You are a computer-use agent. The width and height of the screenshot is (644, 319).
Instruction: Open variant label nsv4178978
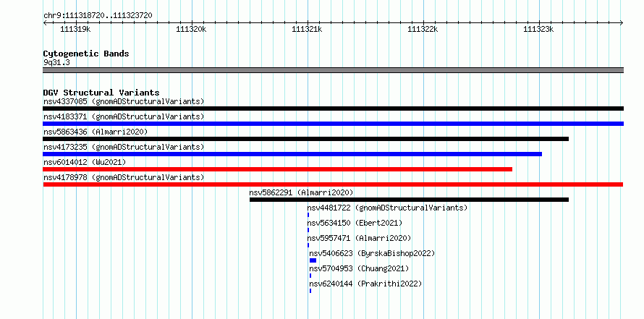point(124,177)
